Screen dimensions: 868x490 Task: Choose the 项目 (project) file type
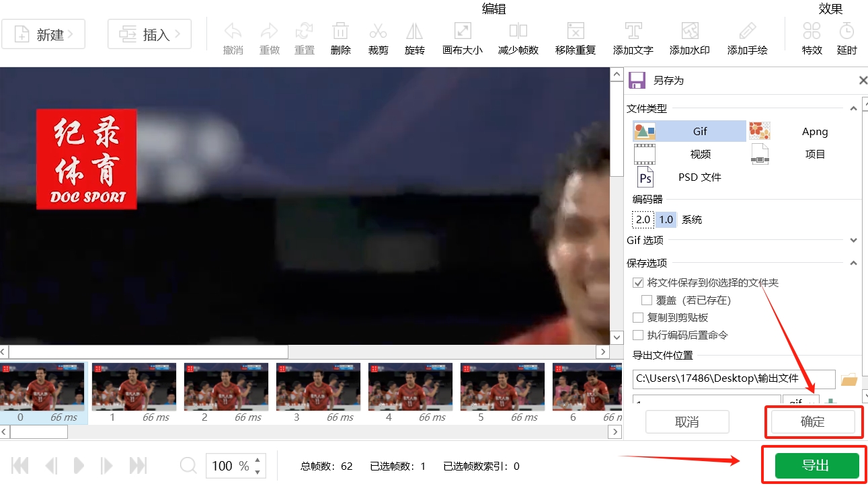pos(804,154)
